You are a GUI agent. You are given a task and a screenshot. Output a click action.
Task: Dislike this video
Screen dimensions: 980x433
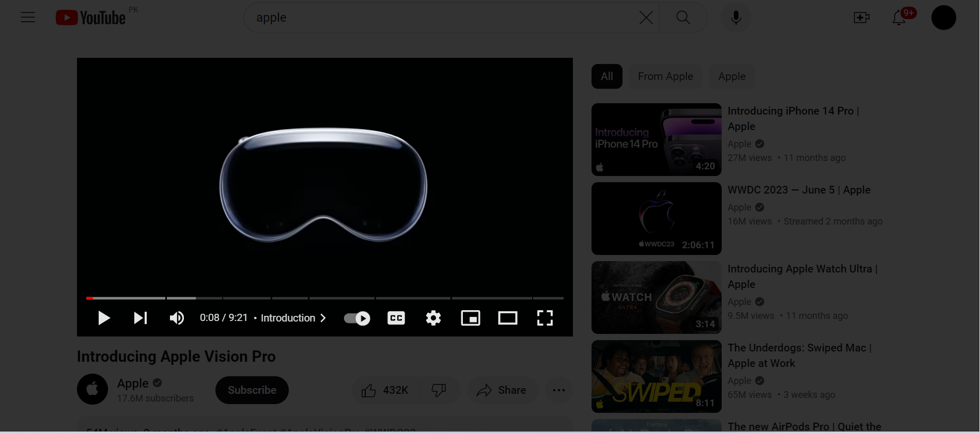coord(439,390)
